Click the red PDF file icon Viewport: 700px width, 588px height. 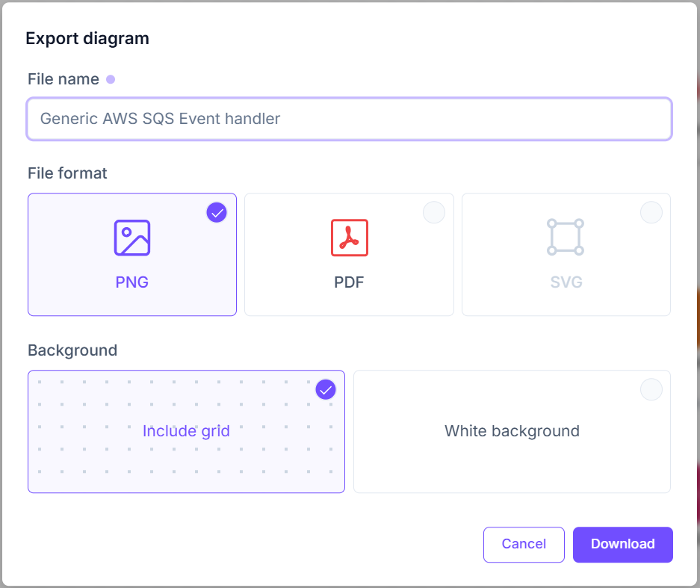click(x=349, y=238)
